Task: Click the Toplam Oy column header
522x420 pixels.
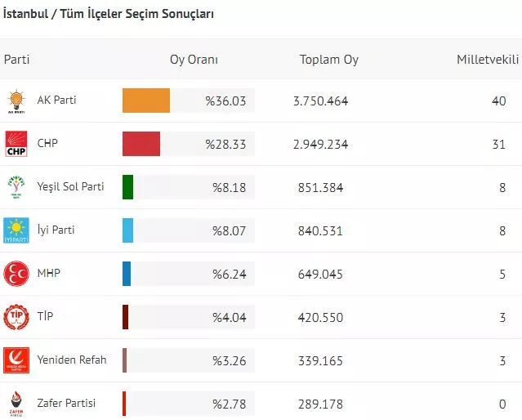Action: click(x=328, y=60)
